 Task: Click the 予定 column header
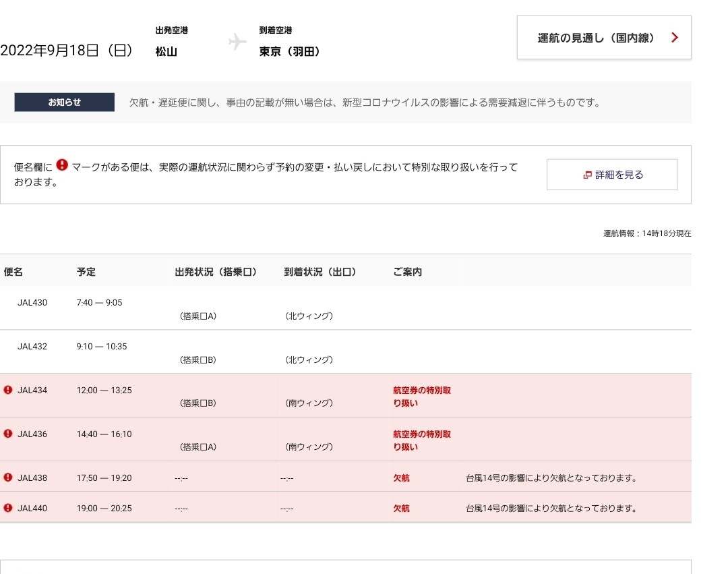click(x=86, y=272)
